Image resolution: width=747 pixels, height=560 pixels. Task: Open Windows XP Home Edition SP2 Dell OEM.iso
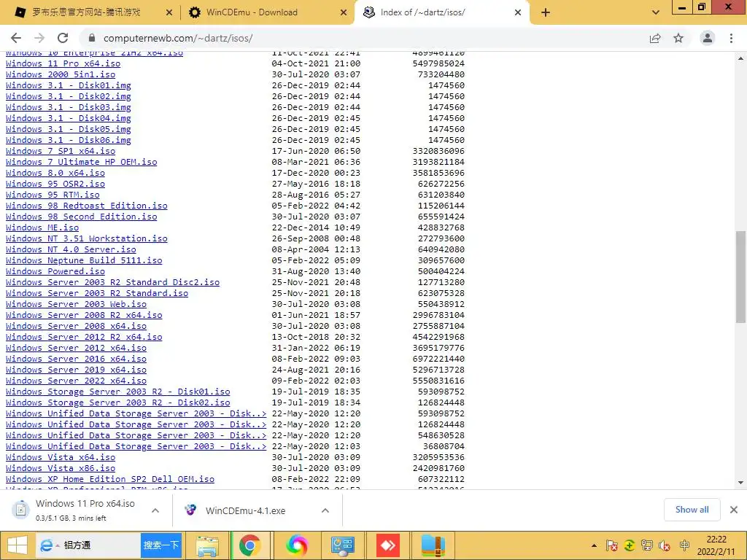click(110, 479)
